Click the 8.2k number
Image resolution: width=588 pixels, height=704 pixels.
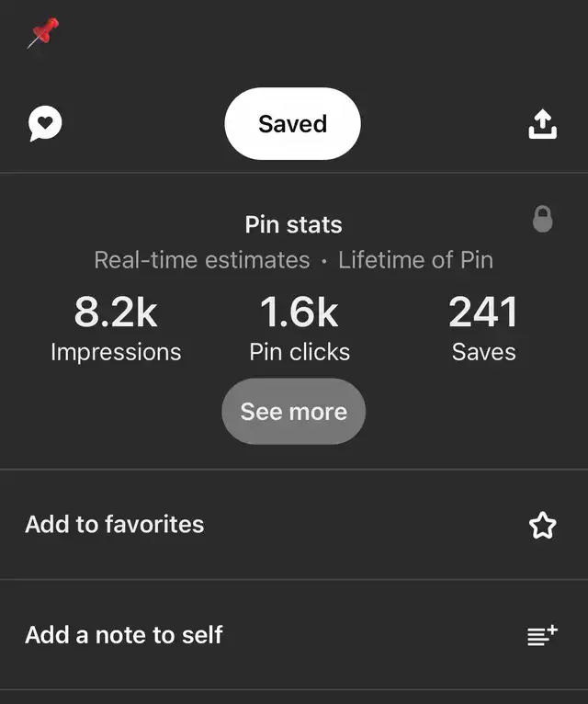(116, 312)
